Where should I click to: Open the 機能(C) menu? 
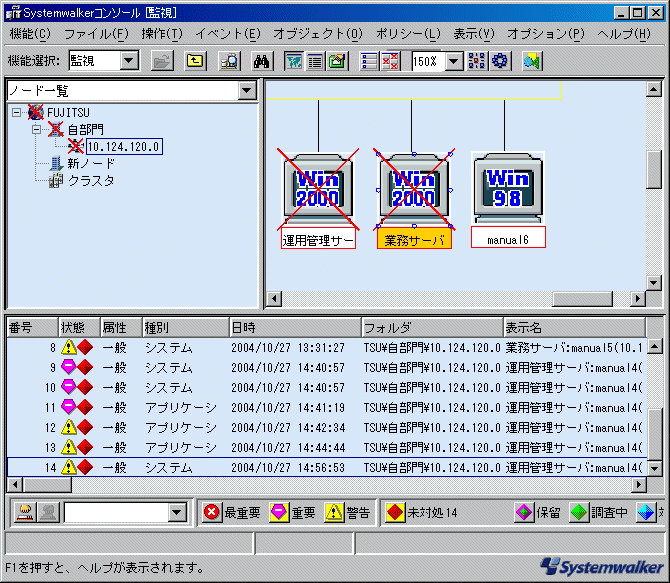pos(30,33)
